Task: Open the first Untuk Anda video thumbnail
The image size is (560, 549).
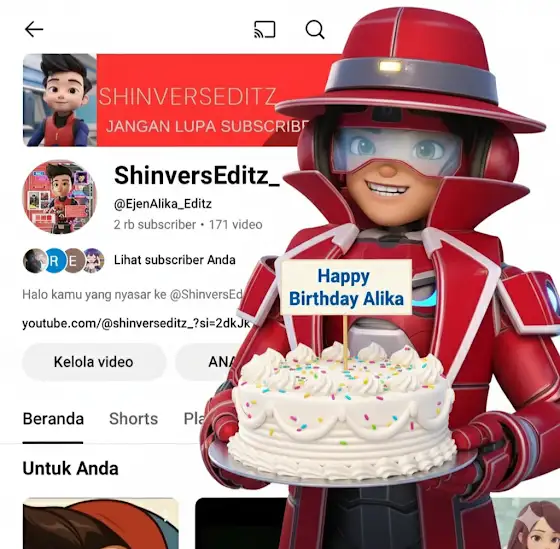Action: [100, 523]
